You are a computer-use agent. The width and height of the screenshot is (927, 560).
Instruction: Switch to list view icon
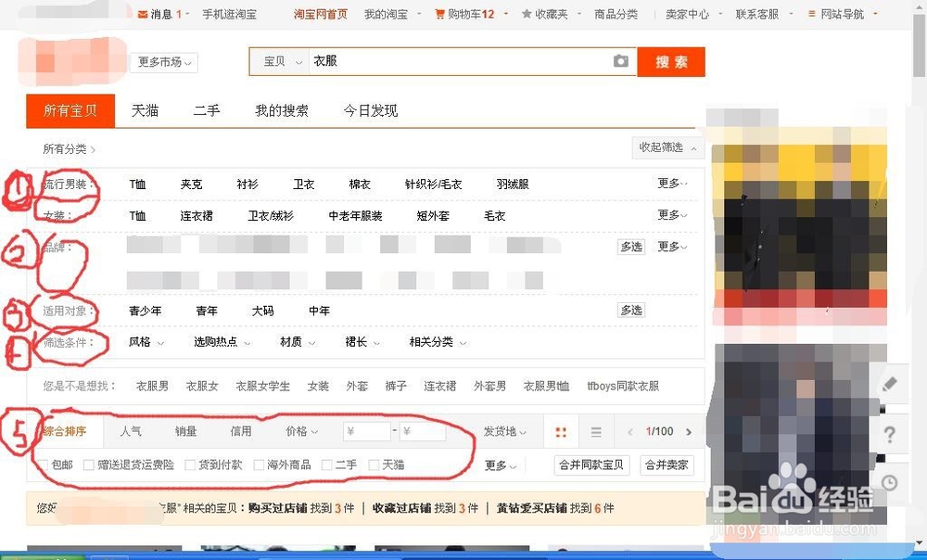coord(596,432)
